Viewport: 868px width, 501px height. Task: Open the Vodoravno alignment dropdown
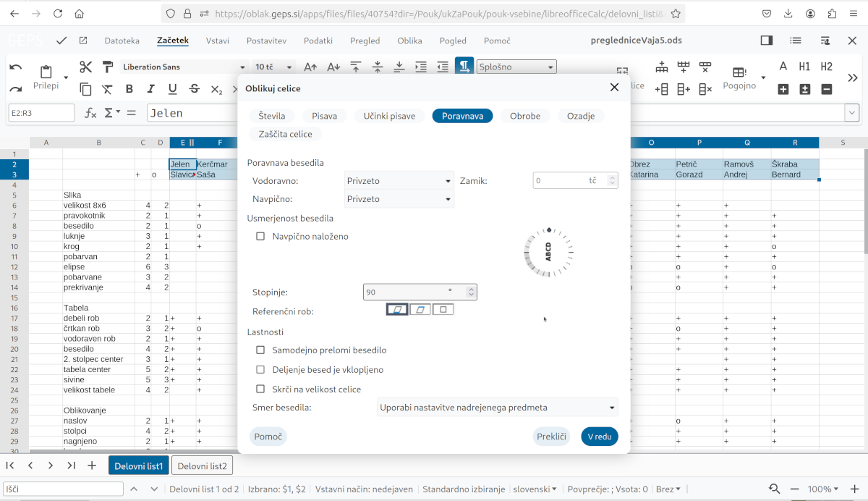click(399, 181)
